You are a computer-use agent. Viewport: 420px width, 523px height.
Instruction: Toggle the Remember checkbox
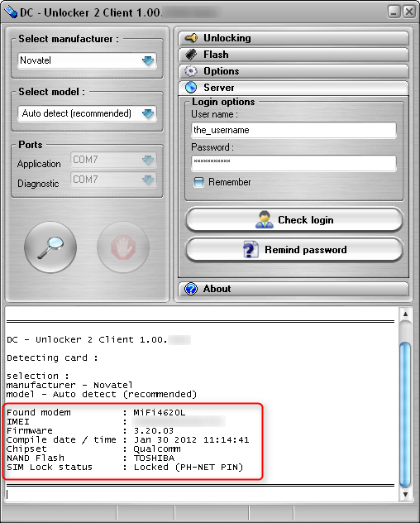pos(198,182)
